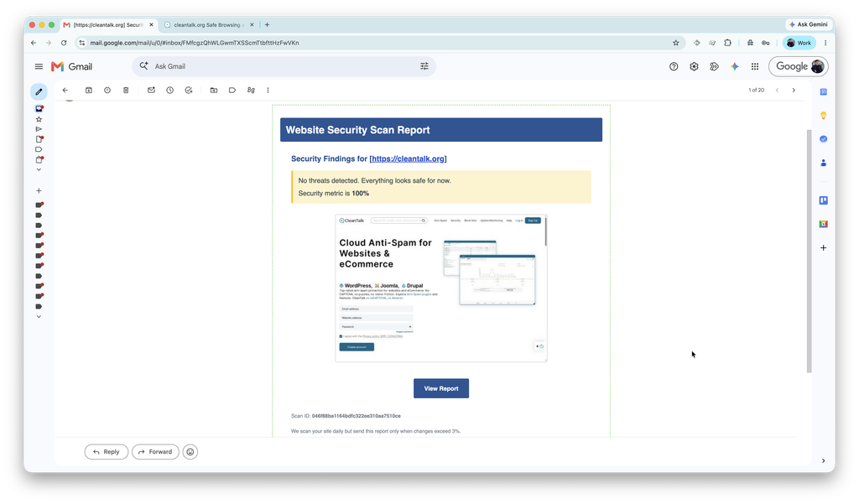Switch to the cleantalk.org Safe Browsing tab
This screenshot has height=504, width=859.
(x=209, y=24)
